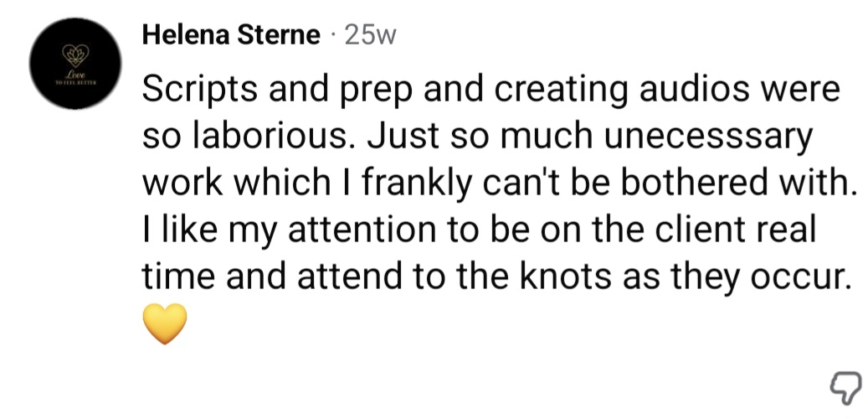Open Helena Sterne's profile avatar
Screen dimensions: 868x419
tap(75, 63)
